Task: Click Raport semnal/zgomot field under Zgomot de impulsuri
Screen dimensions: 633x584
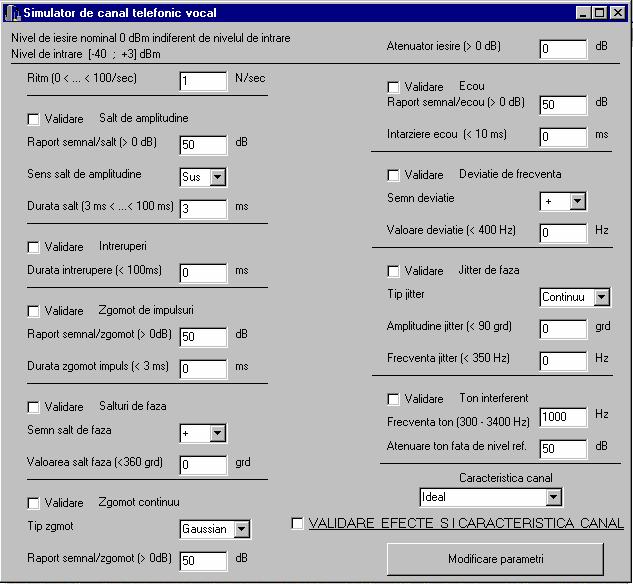Action: (203, 337)
